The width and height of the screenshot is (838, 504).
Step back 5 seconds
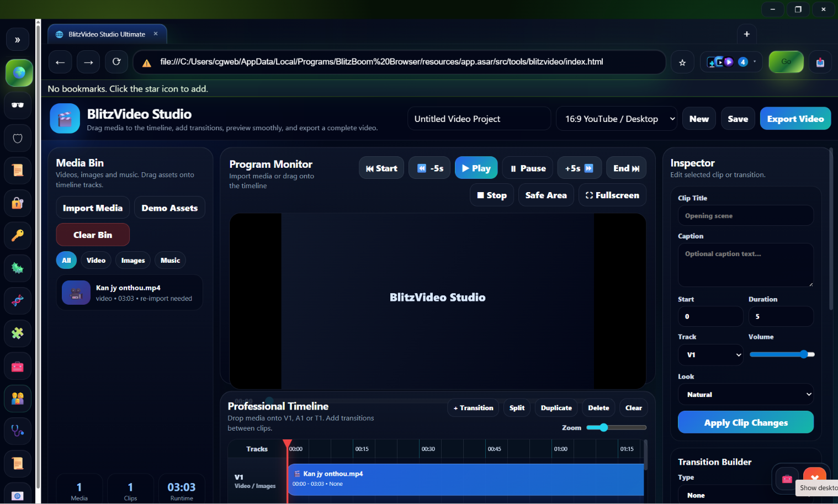coord(429,168)
